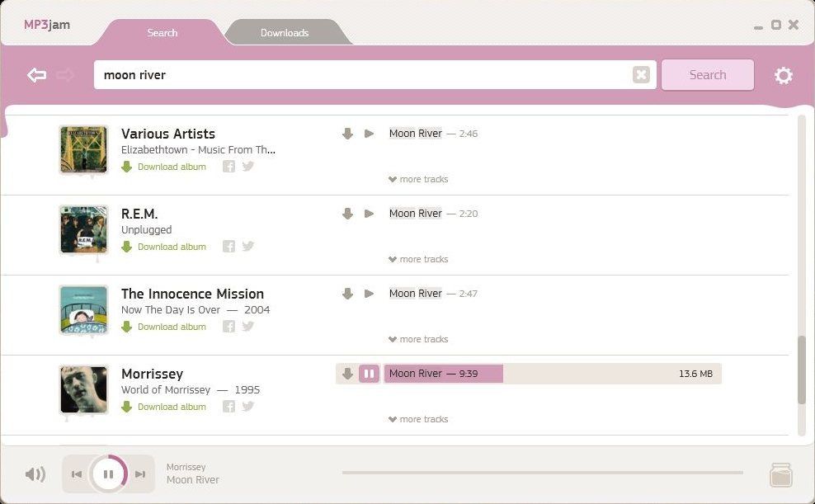The width and height of the screenshot is (815, 504).
Task: Download album World of Morrissey
Action: coord(163,407)
